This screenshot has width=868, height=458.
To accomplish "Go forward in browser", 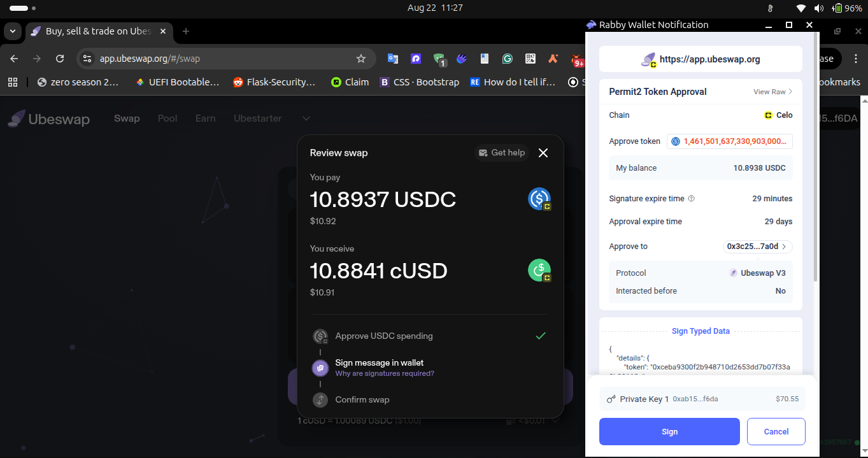I will [x=37, y=59].
